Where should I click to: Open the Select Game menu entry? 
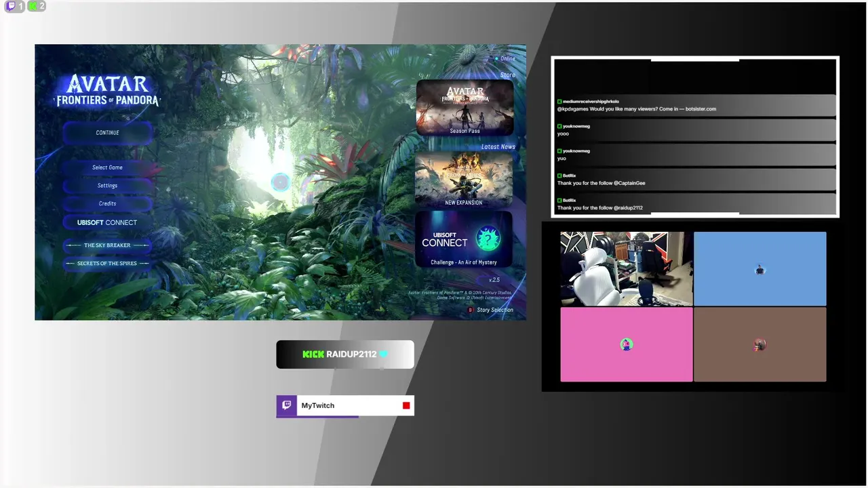(x=107, y=167)
